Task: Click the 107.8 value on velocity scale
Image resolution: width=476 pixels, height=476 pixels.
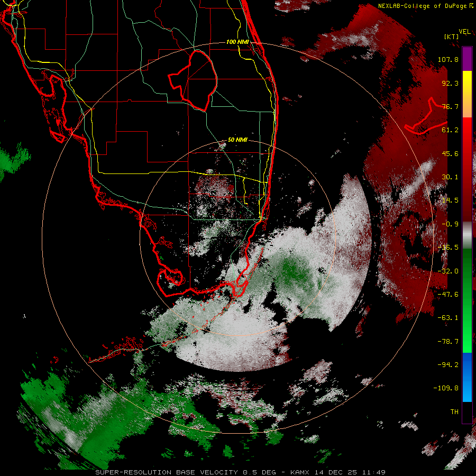Action: point(448,59)
